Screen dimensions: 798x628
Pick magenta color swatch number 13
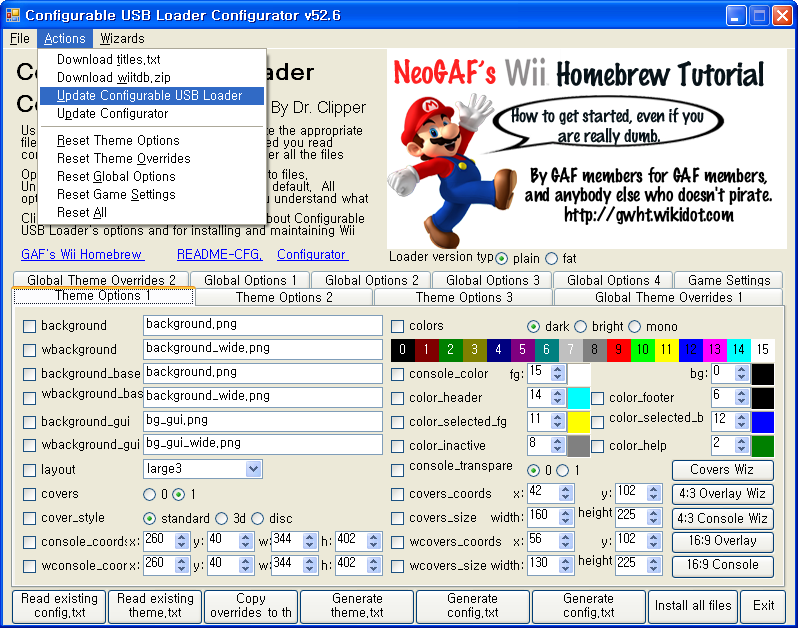click(x=715, y=350)
